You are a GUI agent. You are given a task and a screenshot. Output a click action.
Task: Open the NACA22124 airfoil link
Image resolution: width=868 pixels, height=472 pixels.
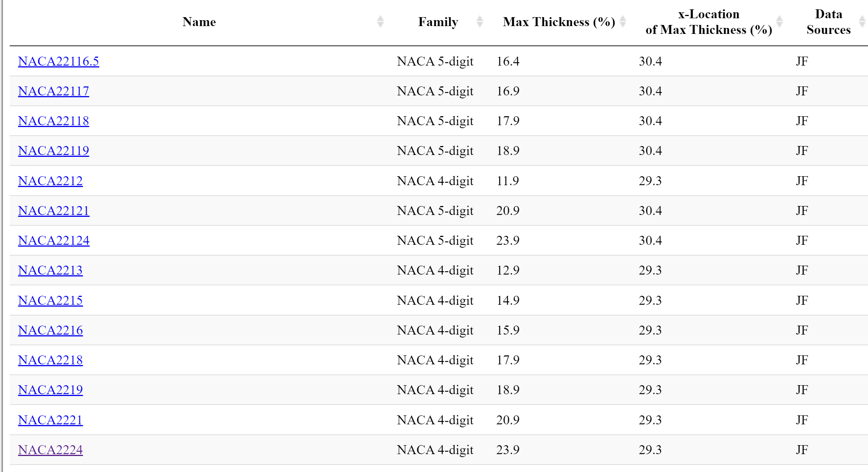click(54, 241)
